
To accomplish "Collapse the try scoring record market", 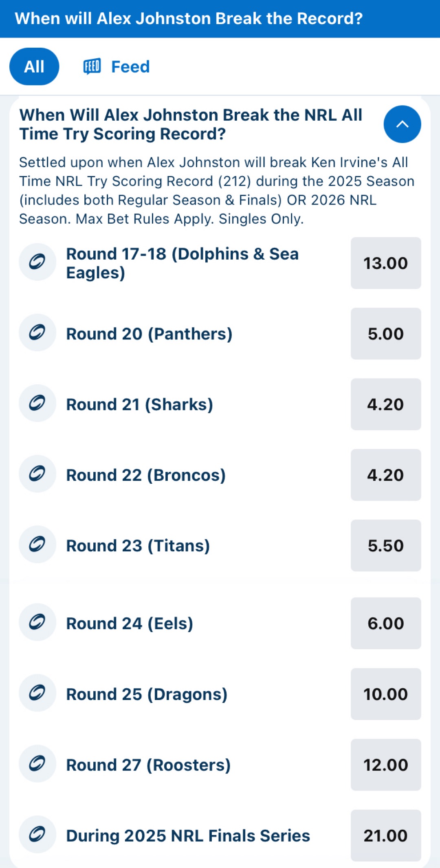I will (402, 124).
